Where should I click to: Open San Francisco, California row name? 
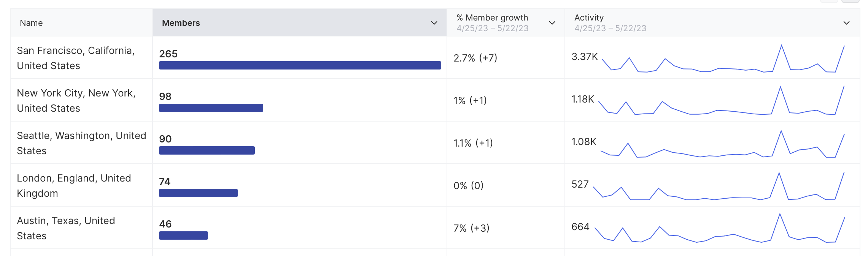coord(76,58)
